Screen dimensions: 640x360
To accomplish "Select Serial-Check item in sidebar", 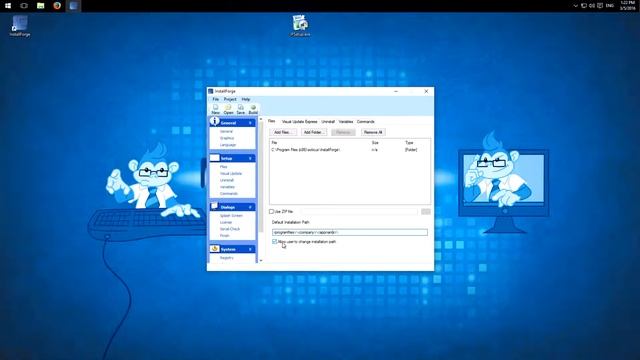I will 230,229.
